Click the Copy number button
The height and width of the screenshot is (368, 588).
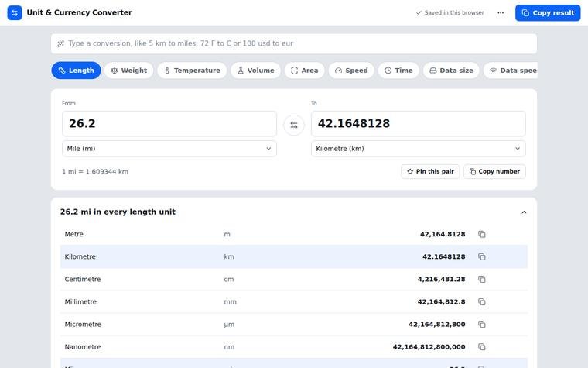pyautogui.click(x=494, y=172)
